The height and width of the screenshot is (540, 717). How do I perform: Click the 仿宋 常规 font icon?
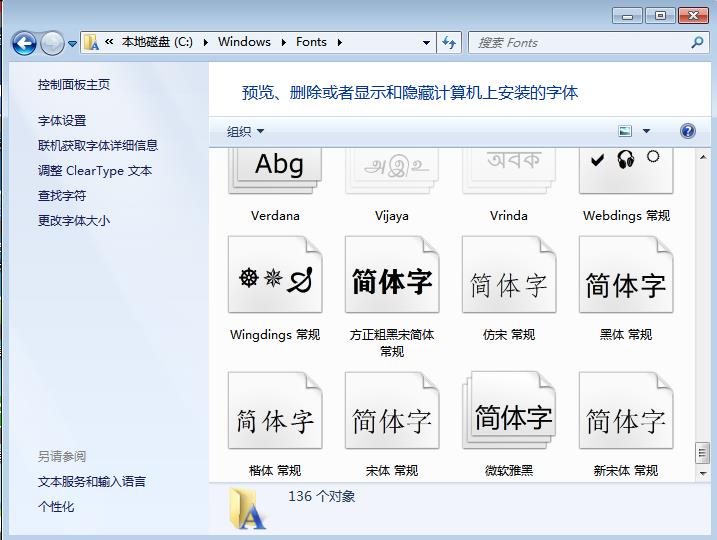509,277
